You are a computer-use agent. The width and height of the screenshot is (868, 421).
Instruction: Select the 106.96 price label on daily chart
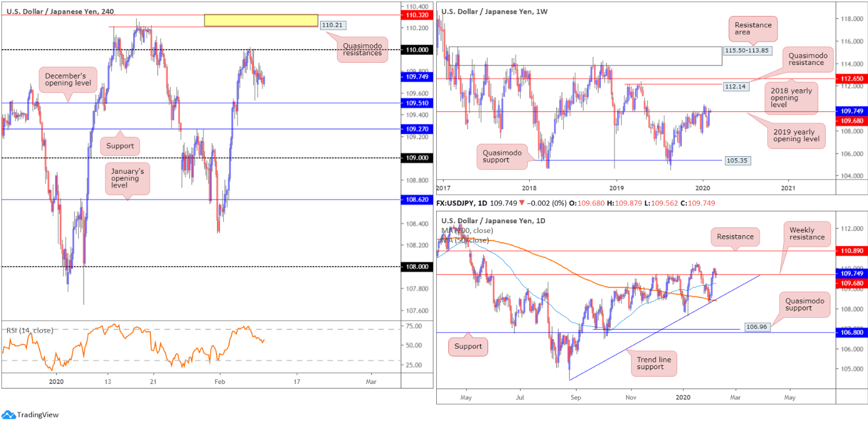coord(757,328)
